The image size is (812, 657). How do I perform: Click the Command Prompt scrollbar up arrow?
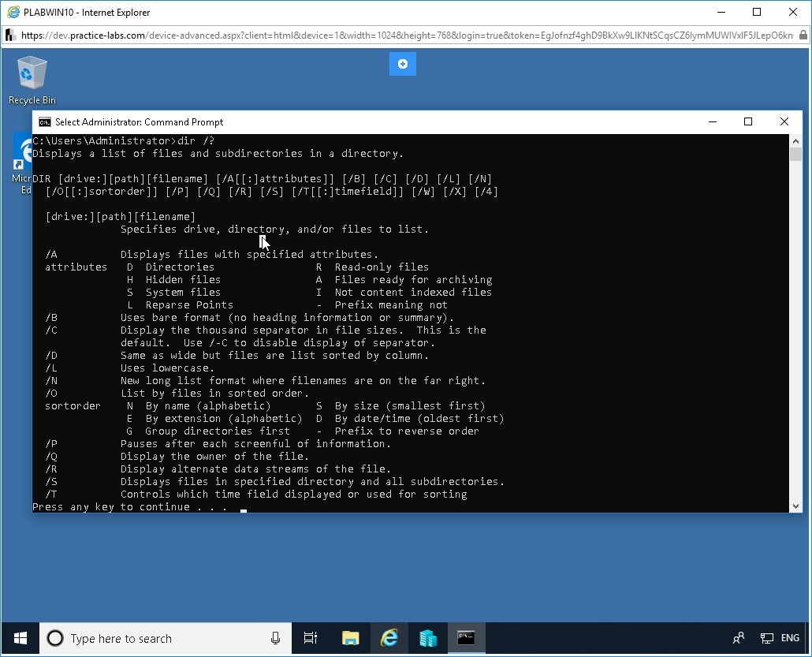point(796,141)
